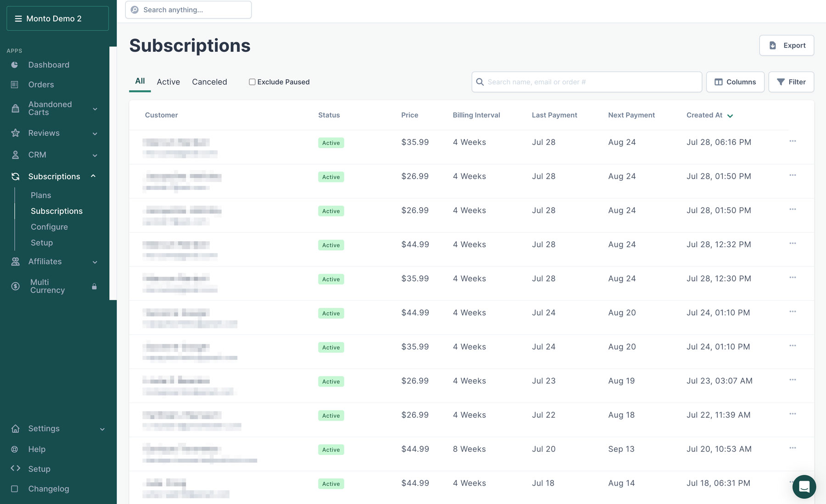This screenshot has height=504, width=826.
Task: Collapse the Subscriptions sidebar section
Action: coord(94,176)
